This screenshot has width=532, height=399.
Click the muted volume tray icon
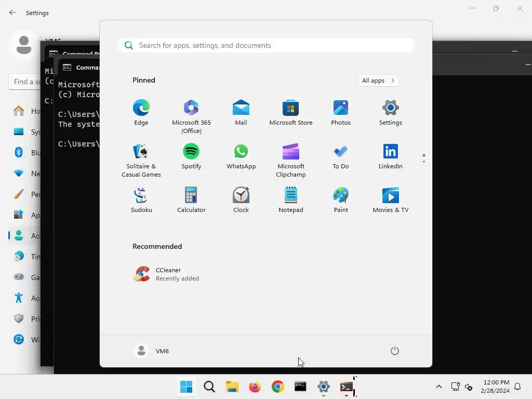pyautogui.click(x=469, y=387)
